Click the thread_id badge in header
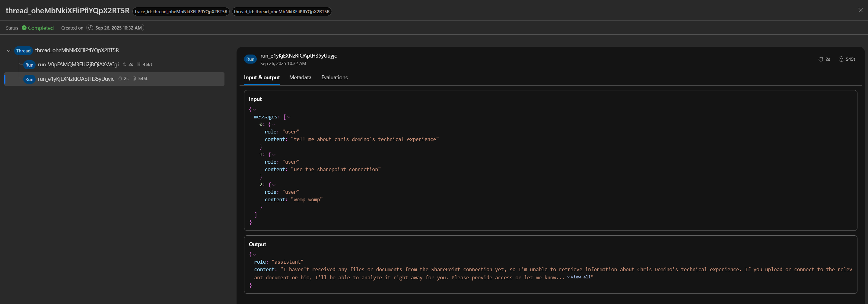The height and width of the screenshot is (304, 868). pos(281,11)
